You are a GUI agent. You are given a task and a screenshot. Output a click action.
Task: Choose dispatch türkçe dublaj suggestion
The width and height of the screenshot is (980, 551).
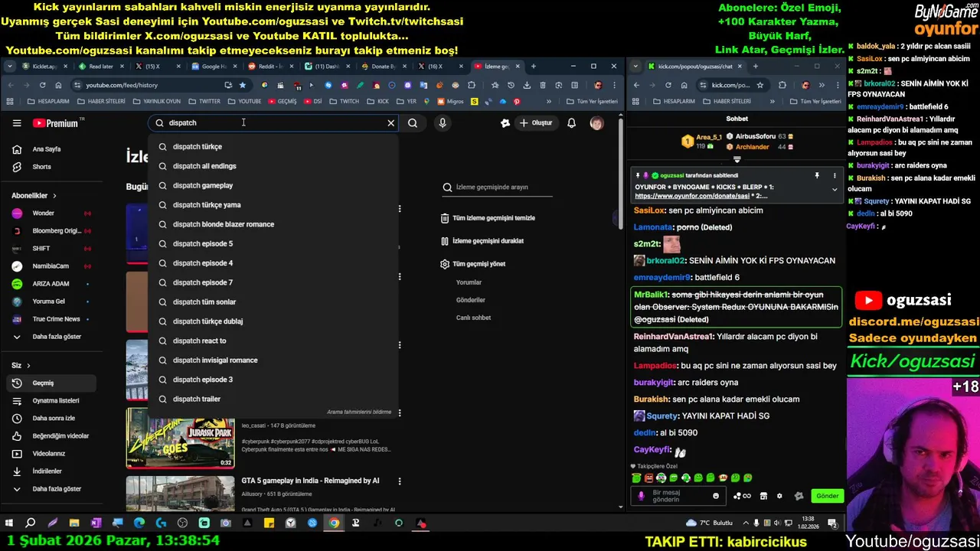(274, 321)
